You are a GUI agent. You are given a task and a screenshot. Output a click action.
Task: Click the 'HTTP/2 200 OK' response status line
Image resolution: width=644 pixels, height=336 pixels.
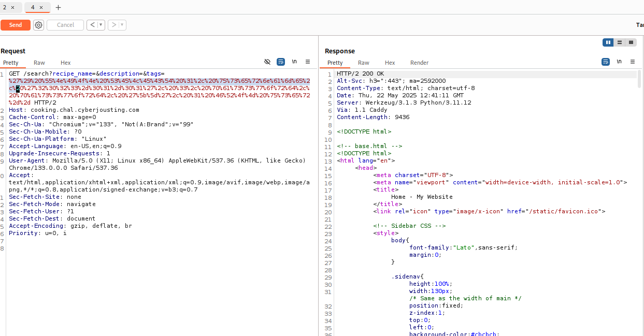tap(361, 74)
